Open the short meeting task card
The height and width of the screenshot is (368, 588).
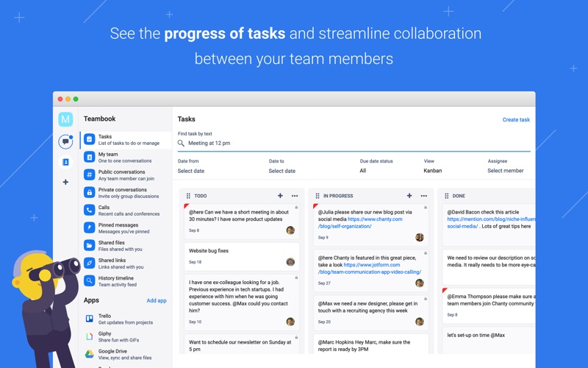click(x=242, y=222)
